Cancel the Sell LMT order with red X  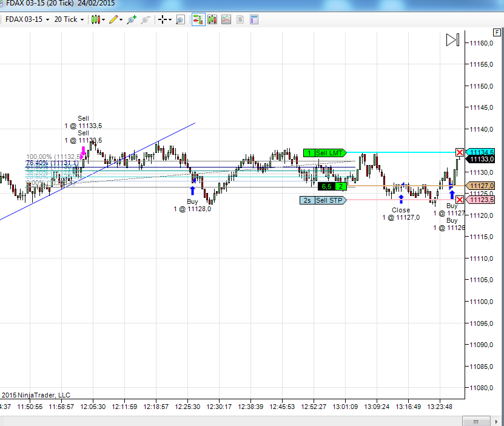point(460,152)
